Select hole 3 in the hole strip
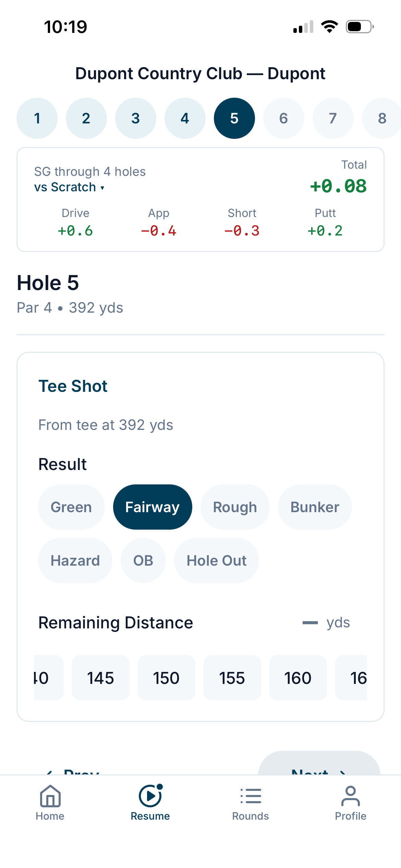 (x=135, y=118)
